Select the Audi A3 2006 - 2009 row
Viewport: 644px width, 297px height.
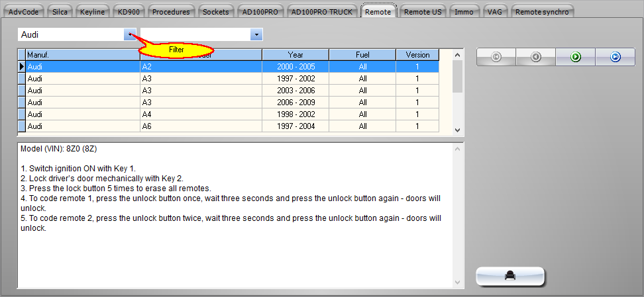pyautogui.click(x=232, y=103)
